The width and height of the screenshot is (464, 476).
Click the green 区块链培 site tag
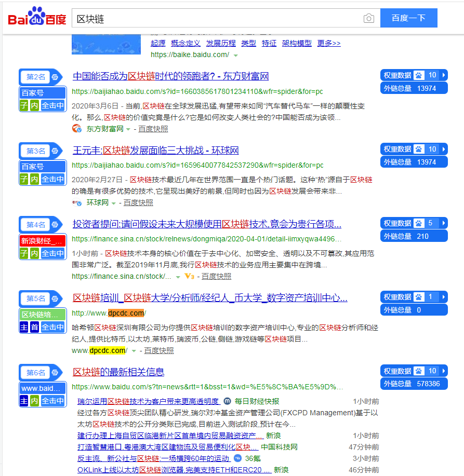pos(43,315)
